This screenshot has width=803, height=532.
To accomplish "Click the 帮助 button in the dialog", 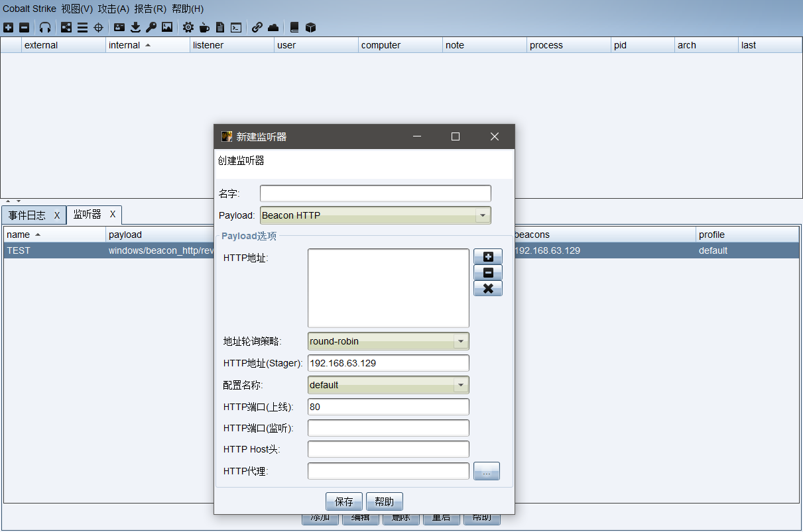I will (385, 502).
